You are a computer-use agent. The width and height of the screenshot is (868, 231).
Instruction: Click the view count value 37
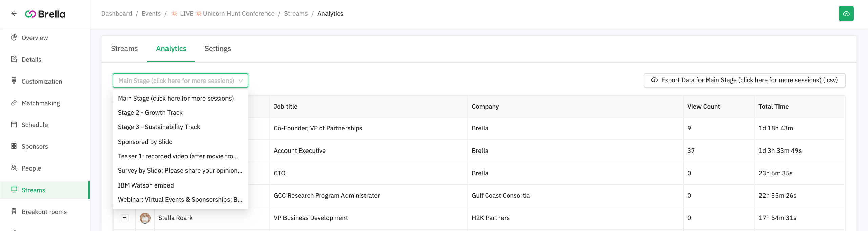pos(691,150)
